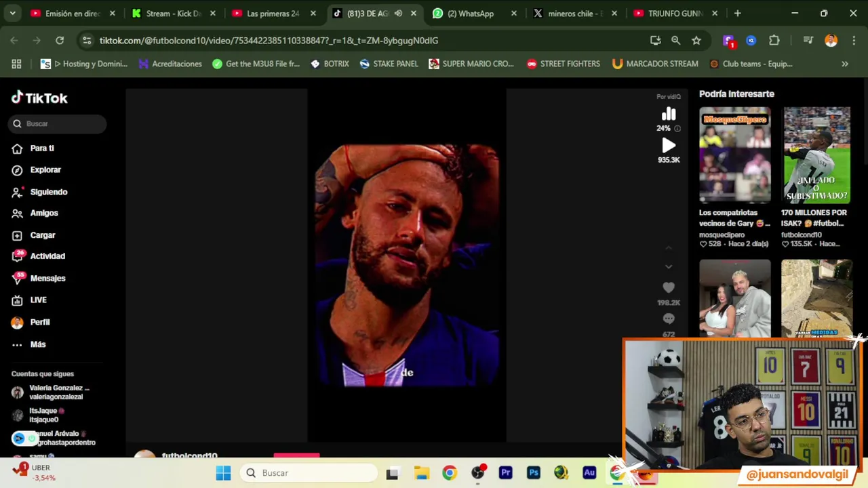The width and height of the screenshot is (868, 488).
Task: Switch to TRIUNFO GUNN YouTube tab
Action: pyautogui.click(x=675, y=14)
